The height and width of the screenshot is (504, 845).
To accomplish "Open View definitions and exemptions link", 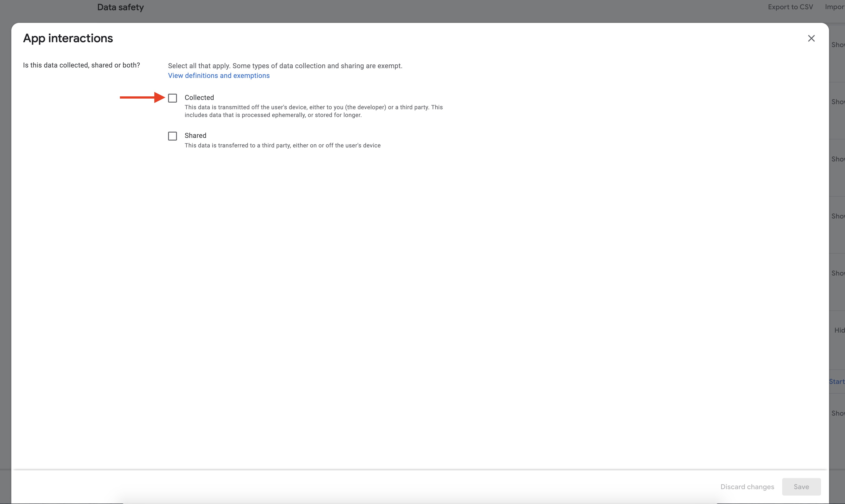I will [219, 76].
